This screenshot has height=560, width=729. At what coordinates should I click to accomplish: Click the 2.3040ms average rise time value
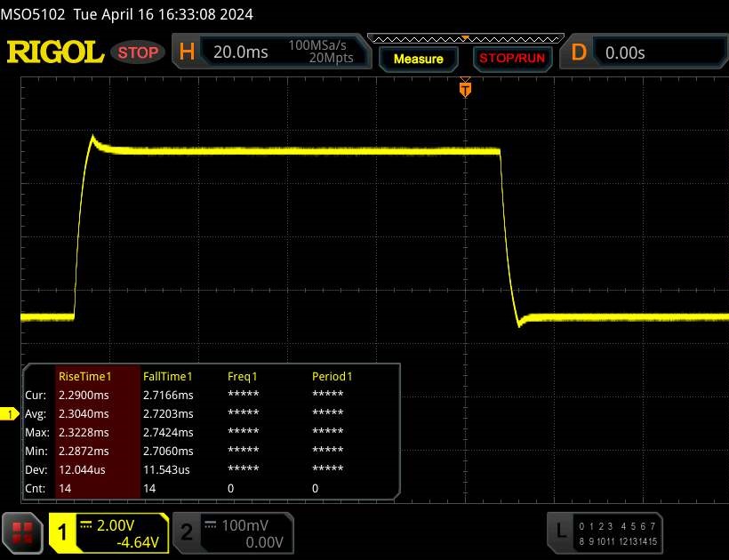click(x=84, y=413)
